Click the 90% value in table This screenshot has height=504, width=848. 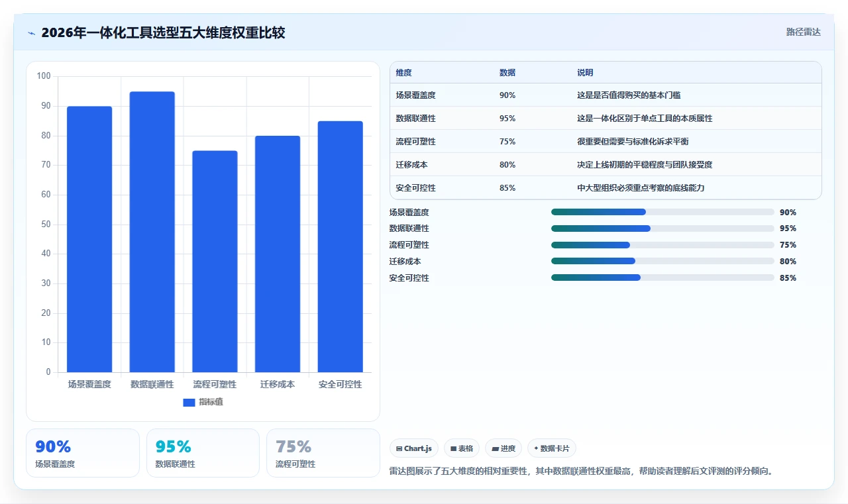(507, 95)
